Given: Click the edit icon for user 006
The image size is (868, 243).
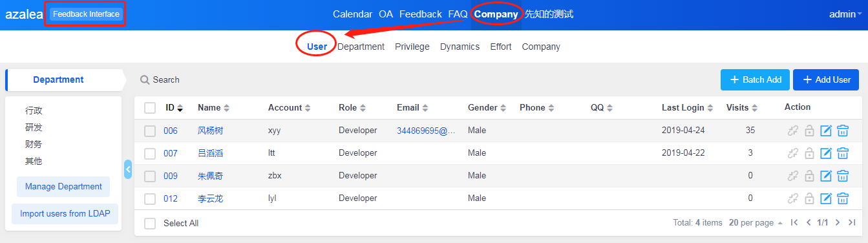Looking at the screenshot, I should pyautogui.click(x=825, y=131).
